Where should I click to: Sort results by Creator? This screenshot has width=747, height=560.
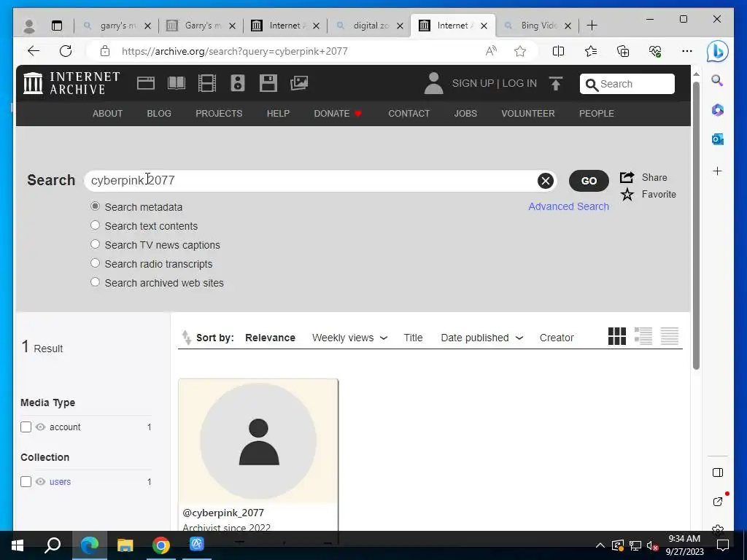tap(557, 338)
